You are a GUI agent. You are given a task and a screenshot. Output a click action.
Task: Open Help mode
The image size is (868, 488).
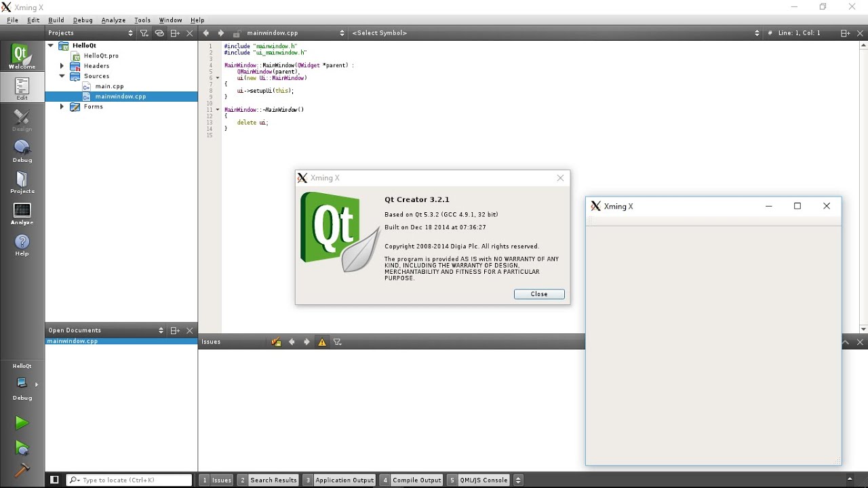click(22, 245)
